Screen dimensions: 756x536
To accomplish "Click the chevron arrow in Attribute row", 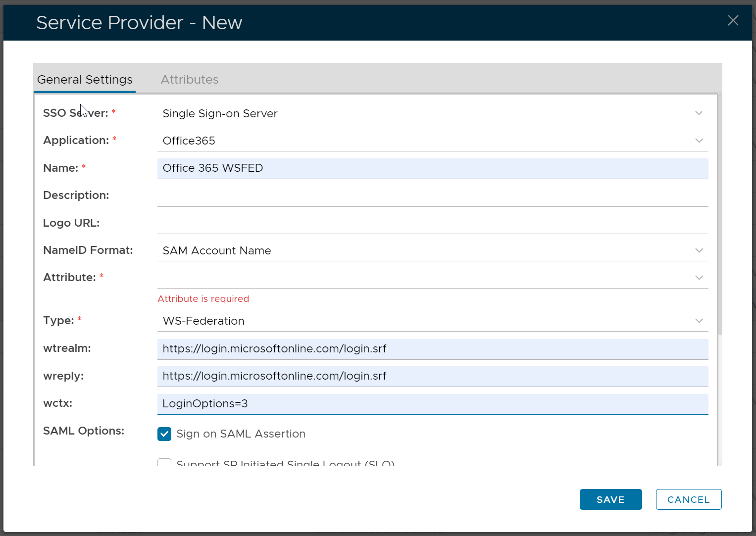I will click(x=699, y=278).
